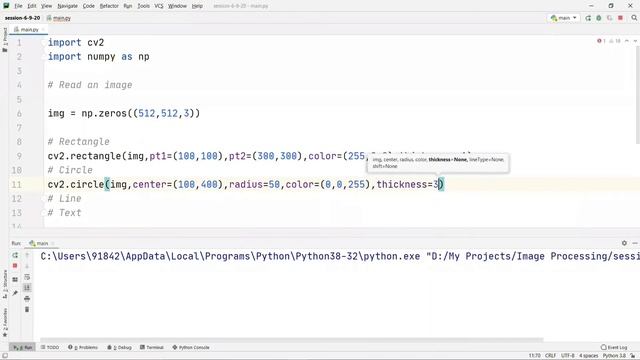This screenshot has width=640, height=360.
Task: Open the View menu
Action: point(47,6)
